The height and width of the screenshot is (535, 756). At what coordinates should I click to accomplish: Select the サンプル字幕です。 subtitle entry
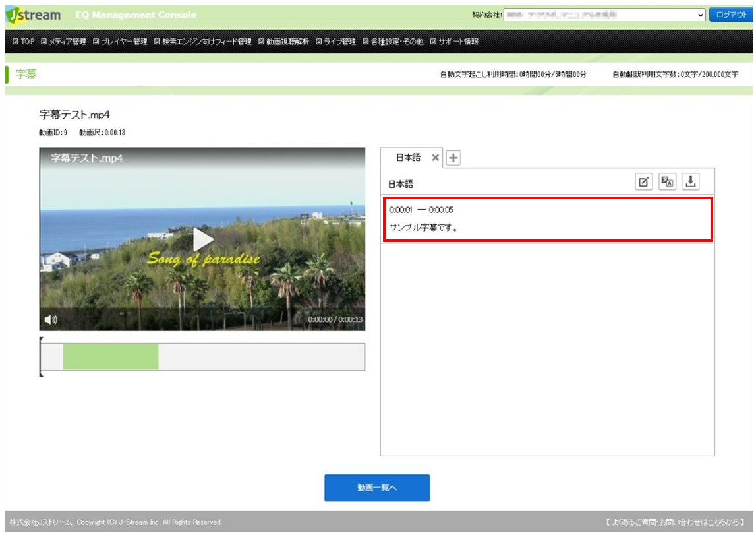pos(423,227)
